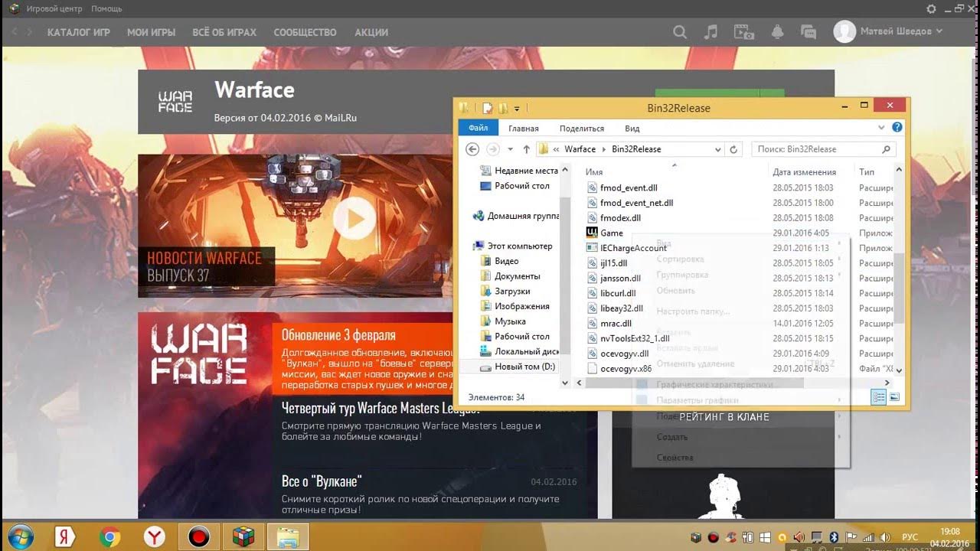Screen dimensions: 980x551
Task: Click the Game application icon in file list
Action: tap(592, 233)
